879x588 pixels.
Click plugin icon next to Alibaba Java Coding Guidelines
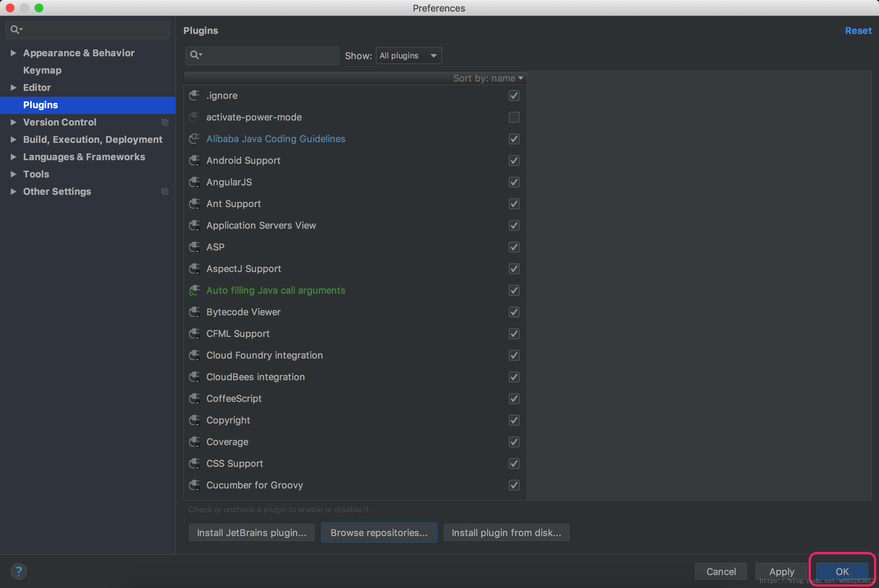click(194, 139)
